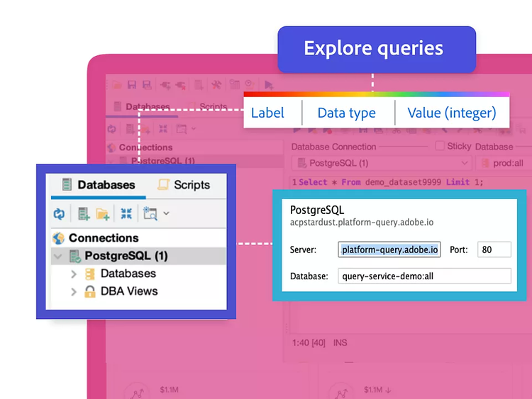
Task: Click the PostgreSQL heading in connection card
Action: click(317, 210)
